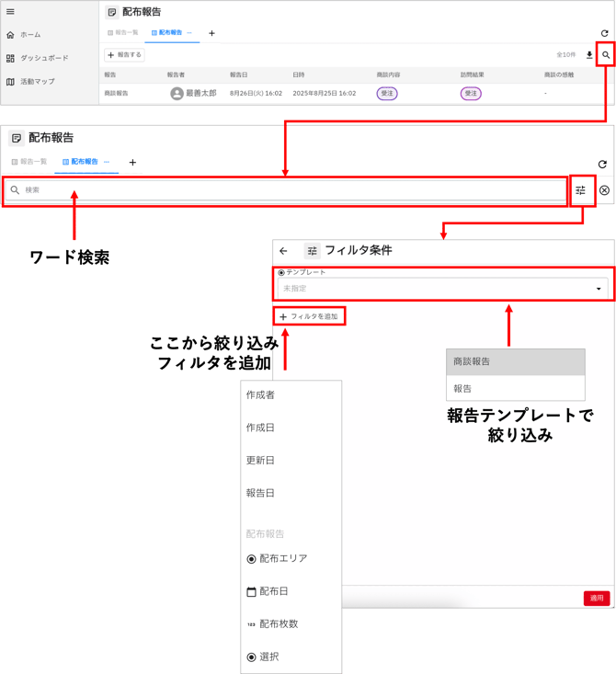Click into the 検索 text field
Viewport: 616px width, 674px height.
(285, 190)
